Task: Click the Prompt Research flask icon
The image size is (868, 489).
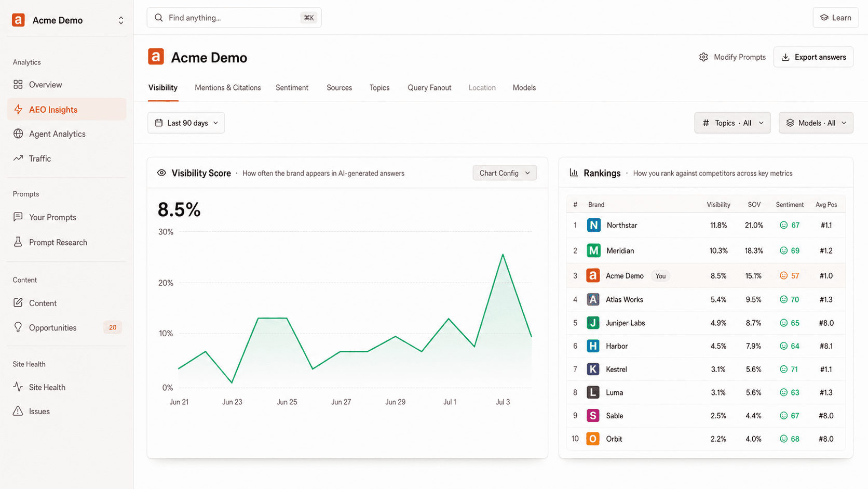Action: click(x=18, y=242)
